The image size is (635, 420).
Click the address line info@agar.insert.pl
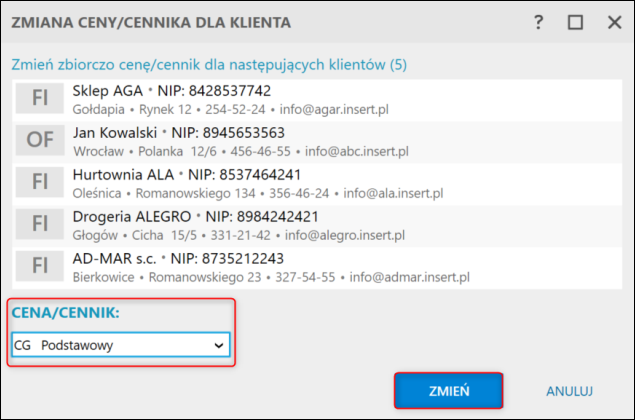click(334, 109)
